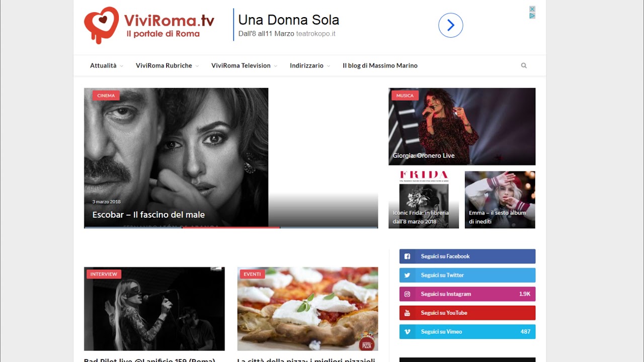
Task: Open Emma – il sesto album di inediti
Action: coord(497,217)
